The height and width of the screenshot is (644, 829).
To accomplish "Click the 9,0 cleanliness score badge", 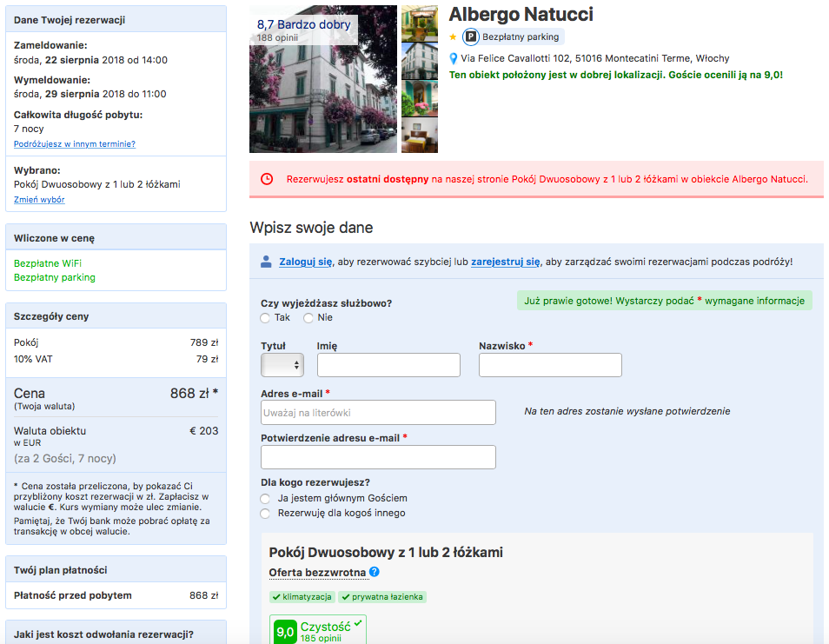I will pos(285,631).
